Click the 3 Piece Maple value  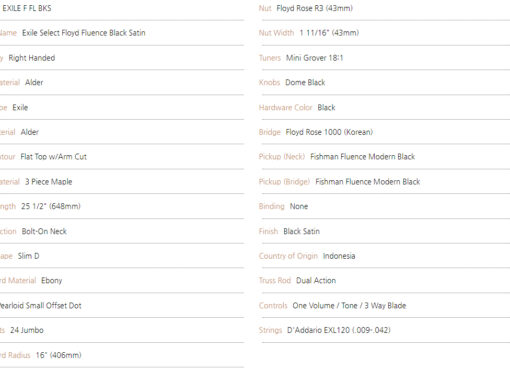coord(49,182)
